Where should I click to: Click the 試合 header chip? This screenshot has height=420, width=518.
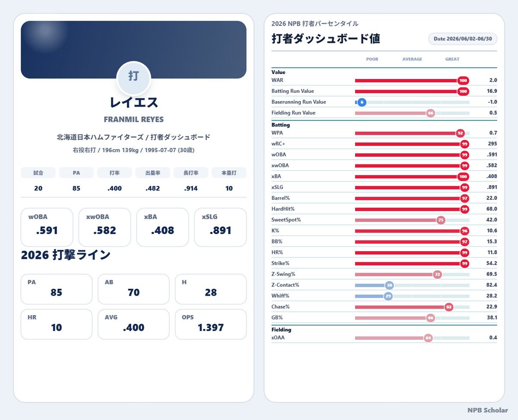click(x=38, y=173)
